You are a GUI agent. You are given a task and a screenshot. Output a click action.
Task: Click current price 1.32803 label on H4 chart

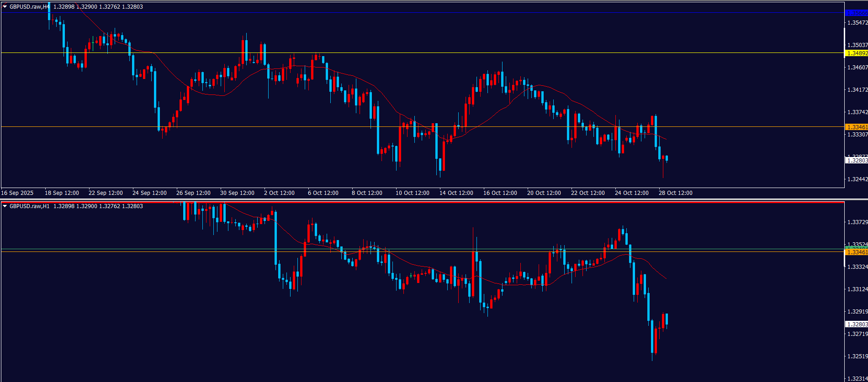pos(857,161)
